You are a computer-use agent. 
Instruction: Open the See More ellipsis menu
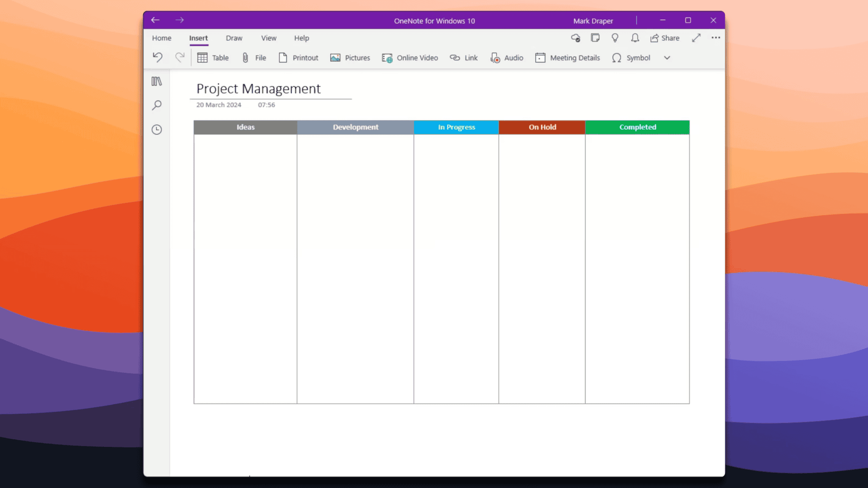pyautogui.click(x=716, y=38)
